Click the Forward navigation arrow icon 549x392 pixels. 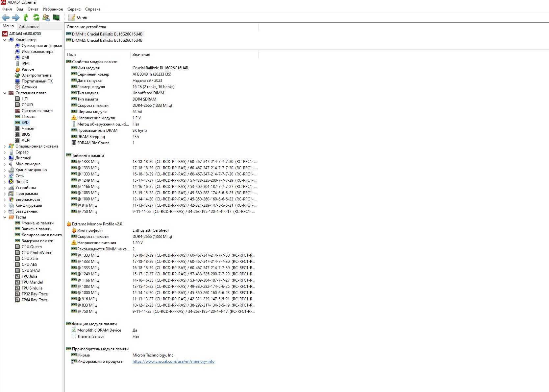tap(16, 17)
